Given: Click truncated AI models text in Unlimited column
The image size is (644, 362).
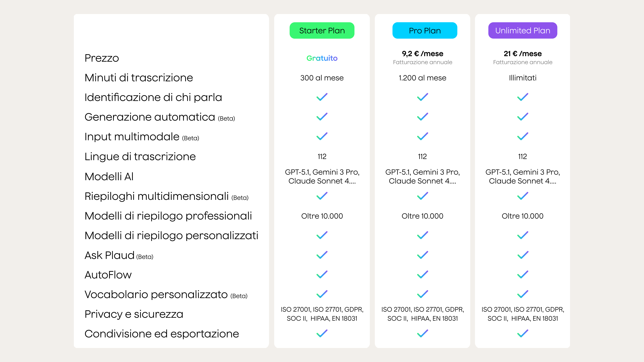Looking at the screenshot, I should [522, 176].
